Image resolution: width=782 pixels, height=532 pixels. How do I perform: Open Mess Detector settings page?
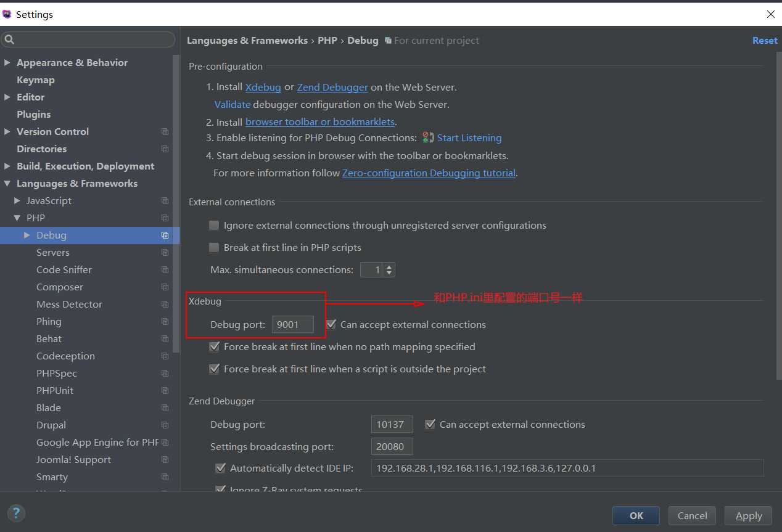(x=70, y=304)
